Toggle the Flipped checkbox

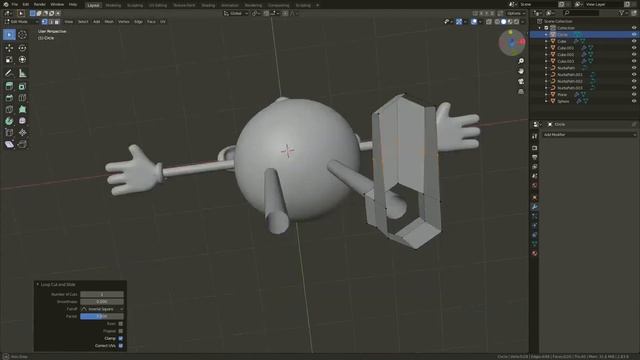pos(120,331)
